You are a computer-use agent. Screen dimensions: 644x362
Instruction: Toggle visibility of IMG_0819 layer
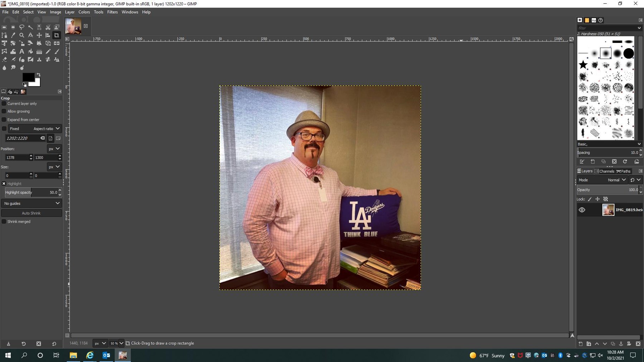[582, 210]
